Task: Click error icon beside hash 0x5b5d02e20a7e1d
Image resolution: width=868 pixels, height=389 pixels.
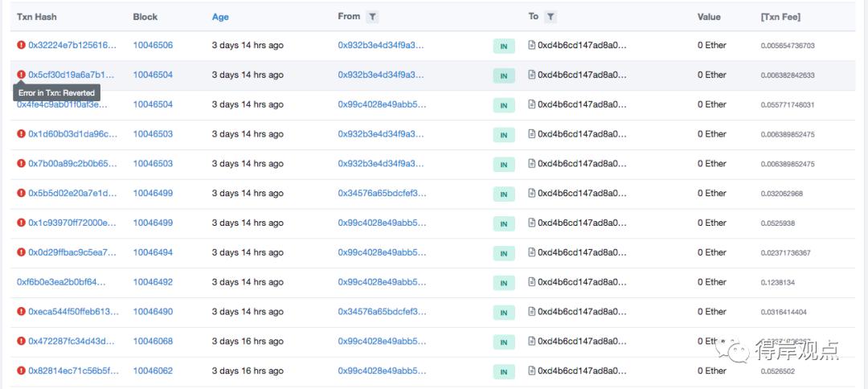Action: pos(21,193)
